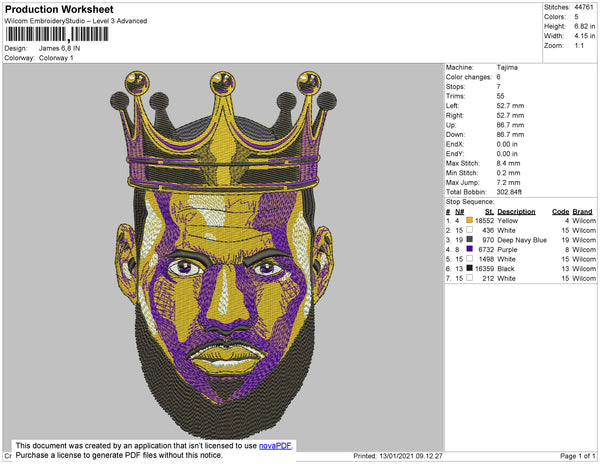
Task: Click the Min Stitch value '0.2 mm'
Action: (x=508, y=173)
